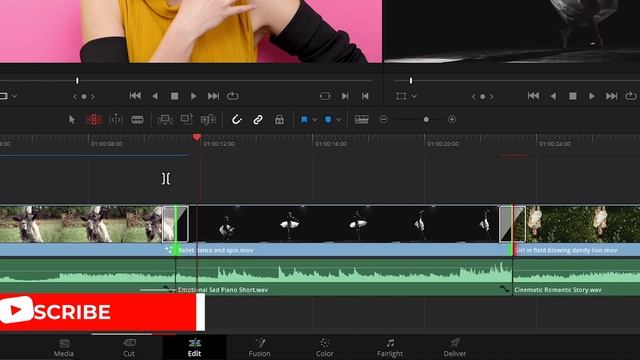Viewport: 640px width, 360px height.
Task: Select the Cinematic Romantic Story.wav audio clip
Action: pyautogui.click(x=576, y=276)
